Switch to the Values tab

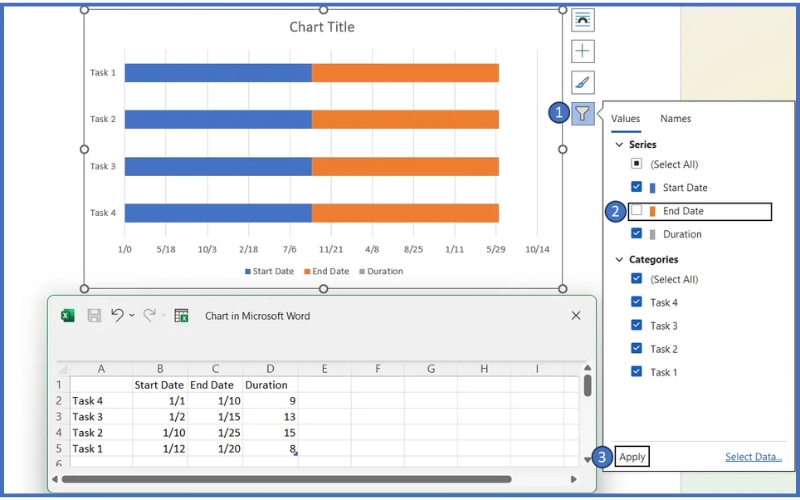626,118
